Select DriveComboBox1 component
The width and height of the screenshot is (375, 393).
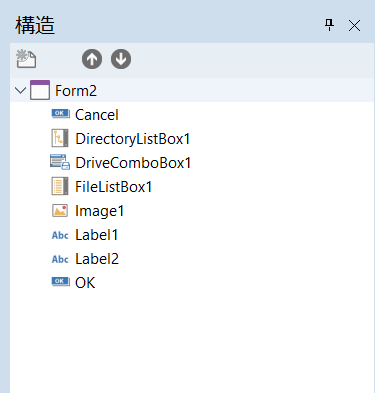[x=133, y=163]
